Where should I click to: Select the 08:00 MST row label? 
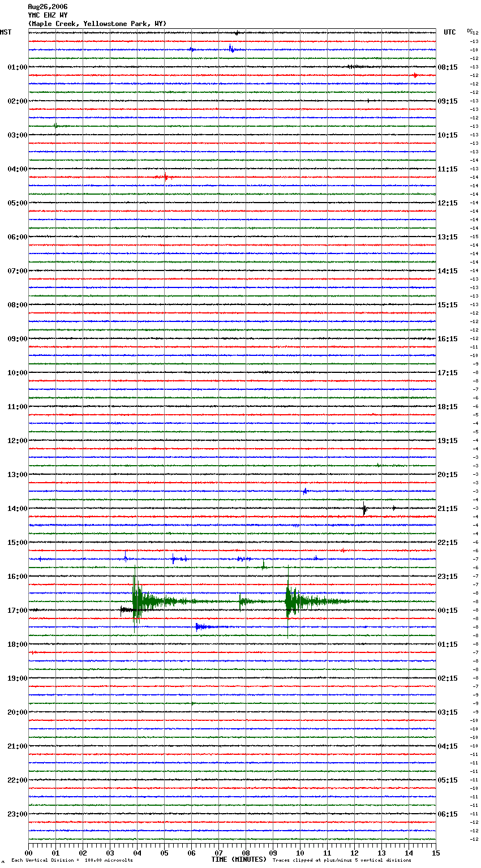(x=18, y=305)
